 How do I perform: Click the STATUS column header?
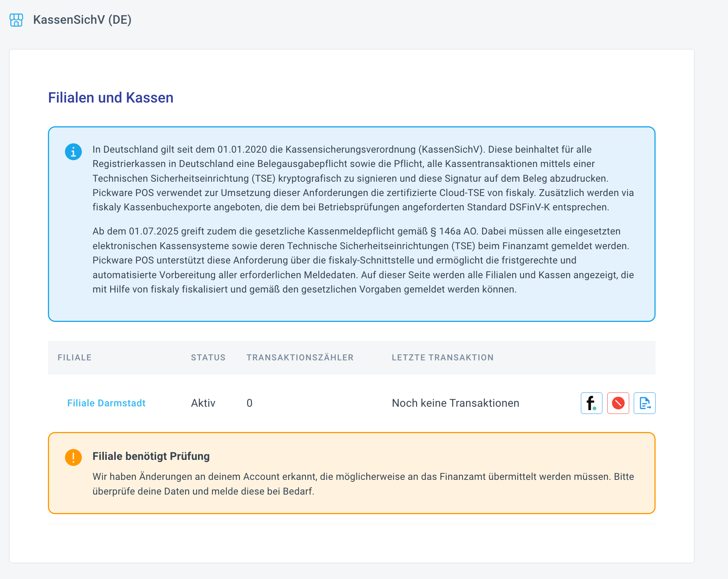(208, 357)
